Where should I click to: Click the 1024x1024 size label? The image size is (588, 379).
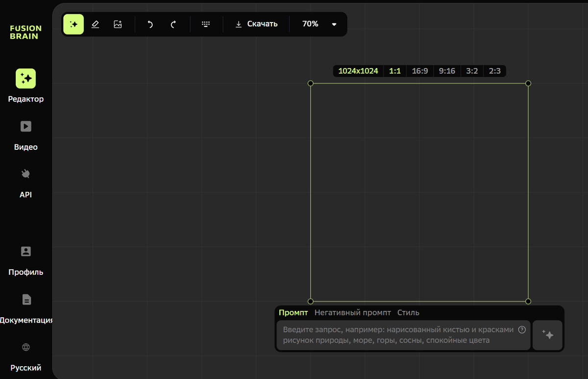pyautogui.click(x=358, y=71)
